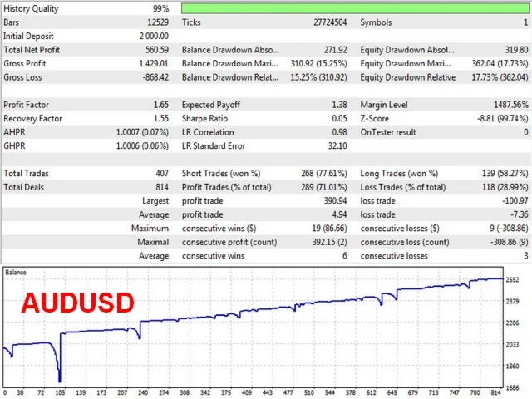The image size is (532, 399).
Task: Click the Long Trades (won %) value
Action: tap(500, 173)
